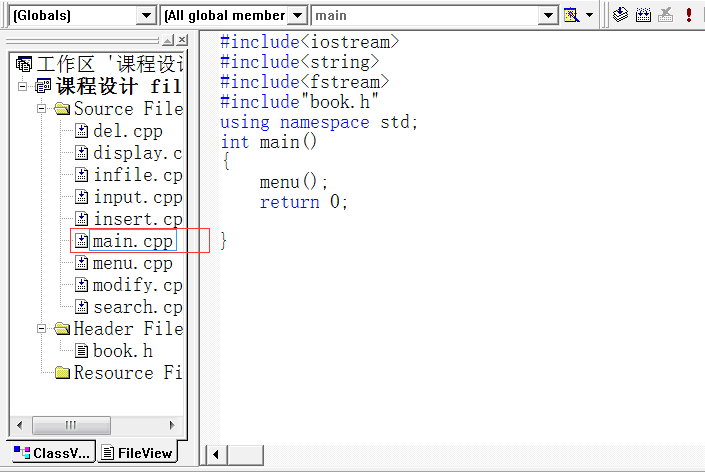Click the Resource Files folder icon
Viewport: 705px width, 472px height.
(62, 373)
